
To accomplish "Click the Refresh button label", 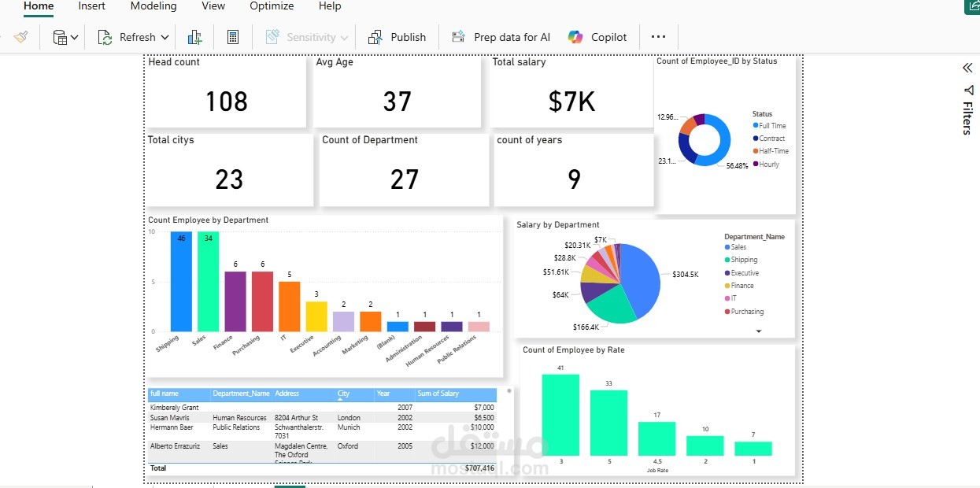I will tap(138, 37).
